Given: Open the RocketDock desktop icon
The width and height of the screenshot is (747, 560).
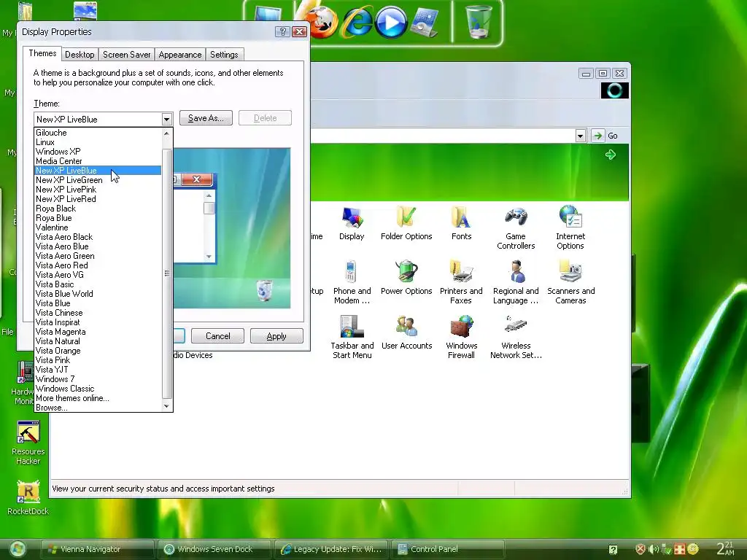Looking at the screenshot, I should click(28, 498).
